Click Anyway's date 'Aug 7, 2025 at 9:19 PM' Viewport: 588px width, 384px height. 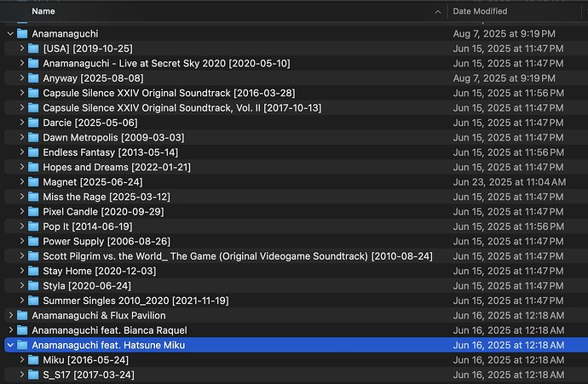coord(504,78)
